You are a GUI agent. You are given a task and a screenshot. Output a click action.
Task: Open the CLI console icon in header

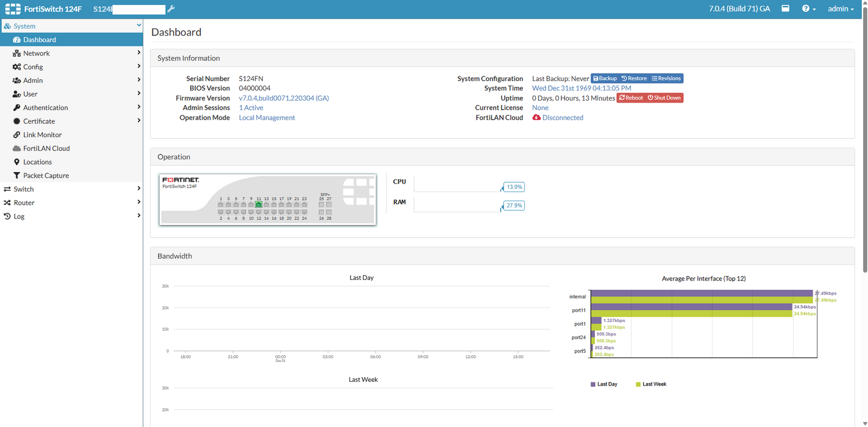786,9
